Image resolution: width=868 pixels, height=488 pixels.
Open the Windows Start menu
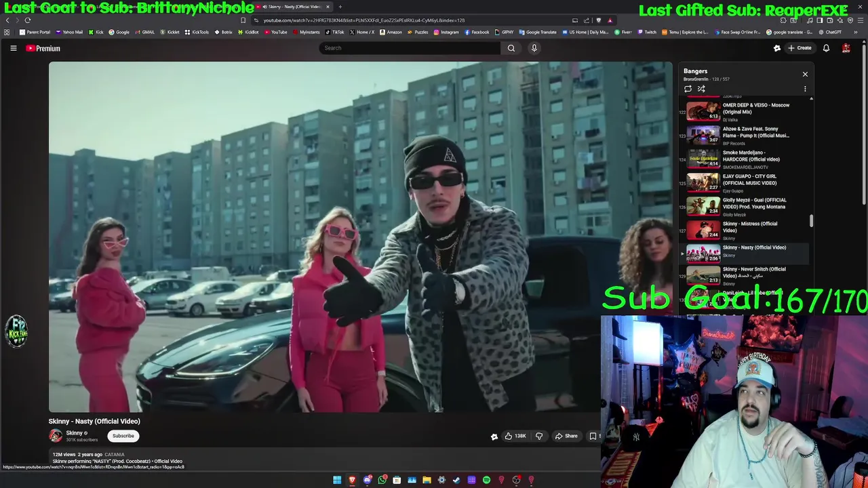[337, 480]
